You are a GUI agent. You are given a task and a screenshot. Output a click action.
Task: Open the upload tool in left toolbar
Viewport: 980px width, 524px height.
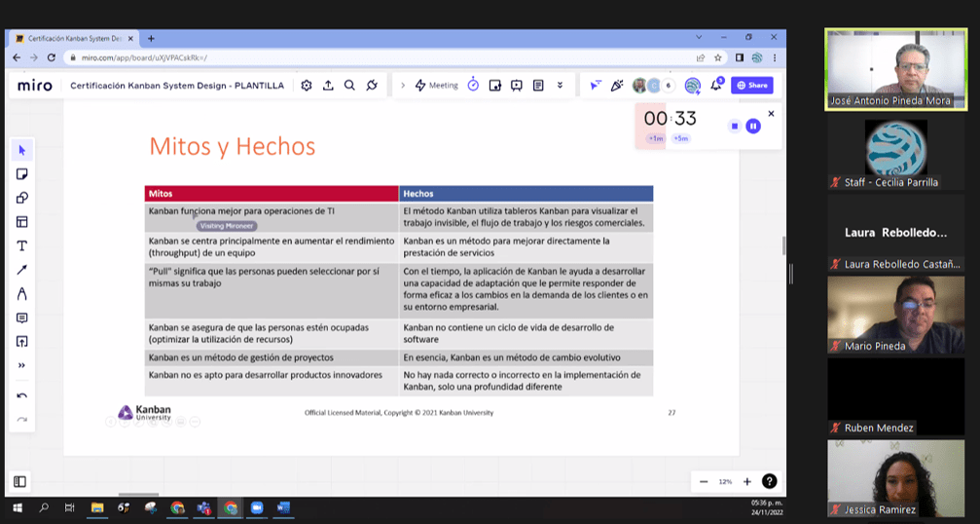21,342
